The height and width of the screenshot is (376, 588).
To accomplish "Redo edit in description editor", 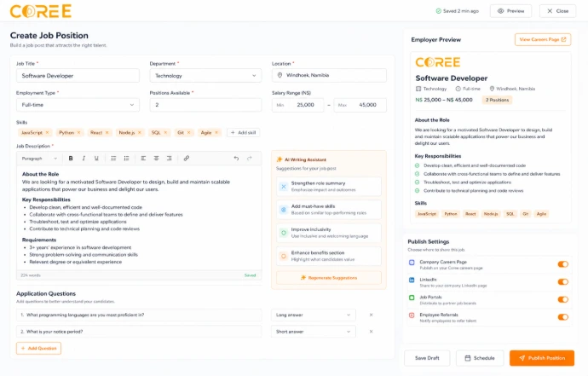I will (x=250, y=159).
